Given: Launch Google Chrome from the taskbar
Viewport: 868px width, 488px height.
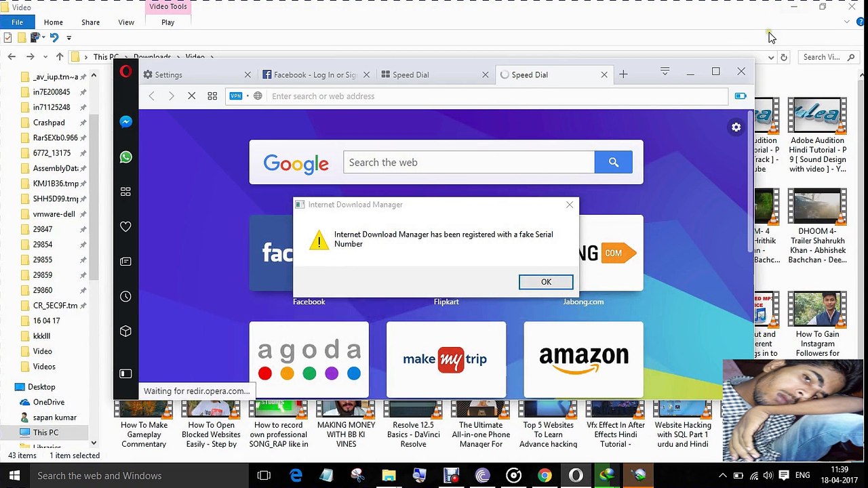Looking at the screenshot, I should pos(545,476).
